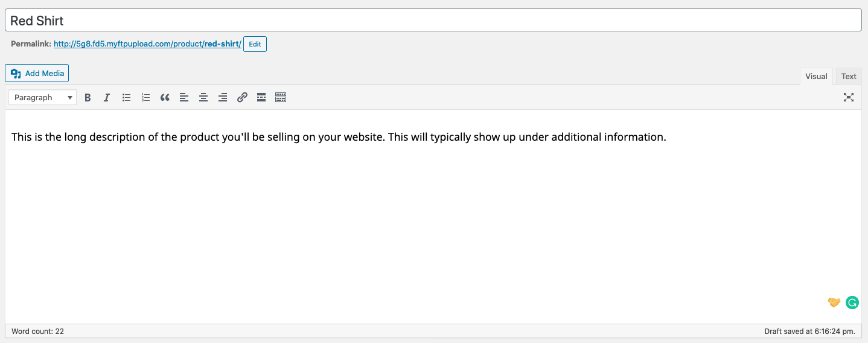The image size is (868, 343).
Task: Open the red-shirt permalink URL
Action: (x=147, y=44)
